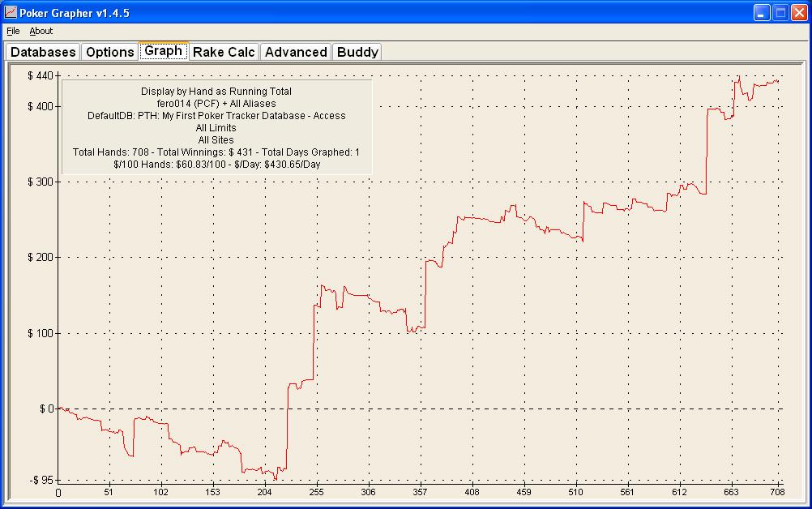Click the '510' x-axis label
The height and width of the screenshot is (509, 812).
[x=575, y=492]
